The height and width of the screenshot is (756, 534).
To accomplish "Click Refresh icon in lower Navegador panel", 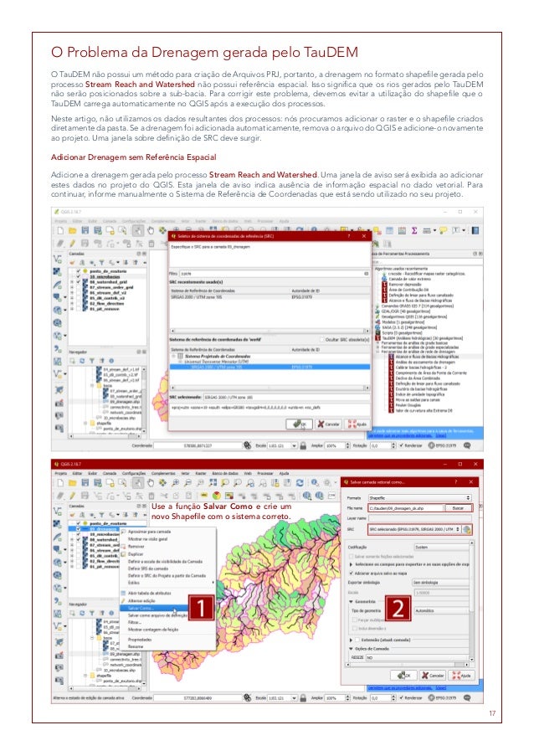I will pyautogui.click(x=82, y=614).
